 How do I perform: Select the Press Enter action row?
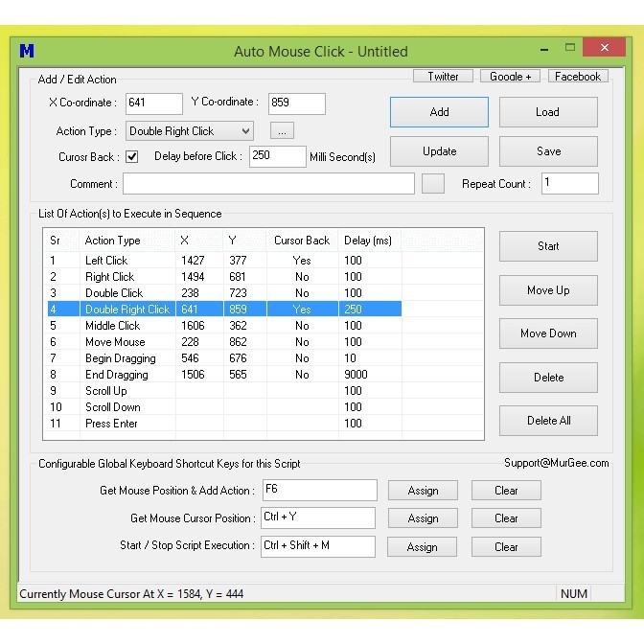pos(111,424)
